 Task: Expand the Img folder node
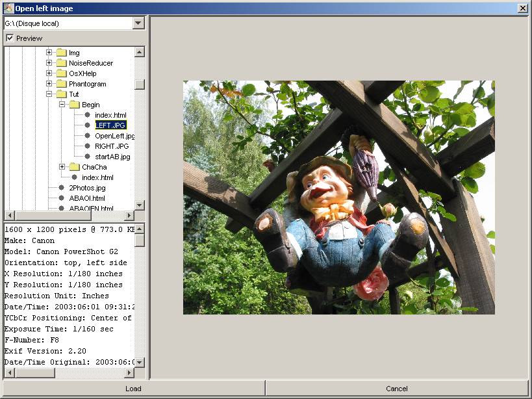[x=49, y=52]
